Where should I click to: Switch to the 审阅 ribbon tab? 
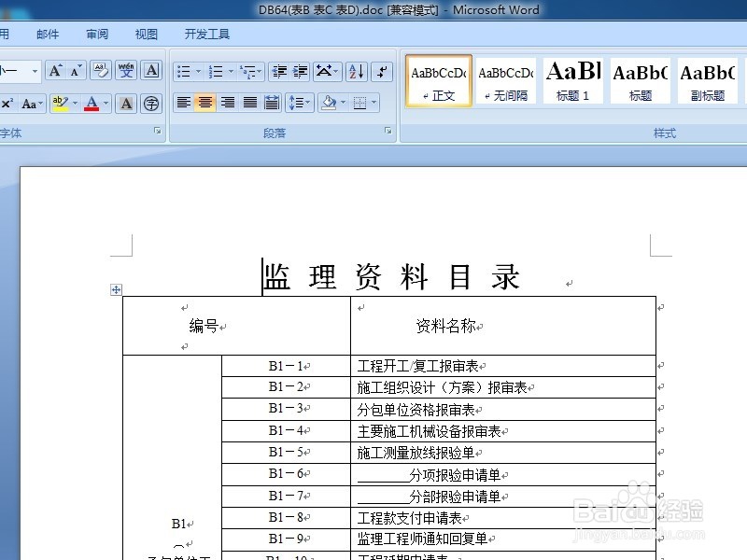pyautogui.click(x=97, y=34)
